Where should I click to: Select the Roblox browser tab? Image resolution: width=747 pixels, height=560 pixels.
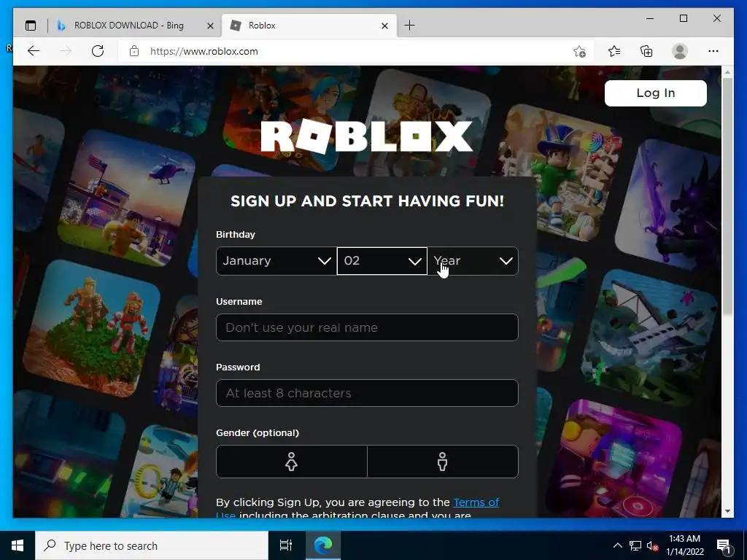click(308, 26)
